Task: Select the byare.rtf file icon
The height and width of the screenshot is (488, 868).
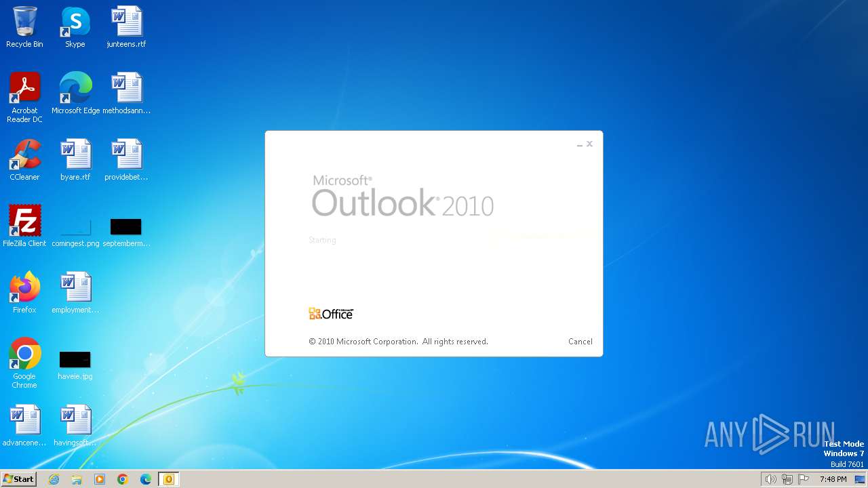Action: click(75, 160)
